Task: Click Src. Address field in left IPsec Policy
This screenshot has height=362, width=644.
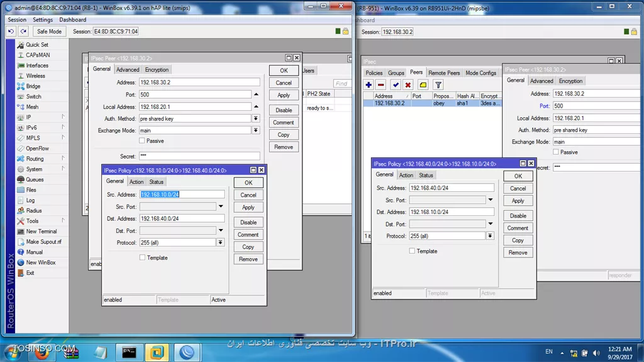Action: [x=182, y=194]
